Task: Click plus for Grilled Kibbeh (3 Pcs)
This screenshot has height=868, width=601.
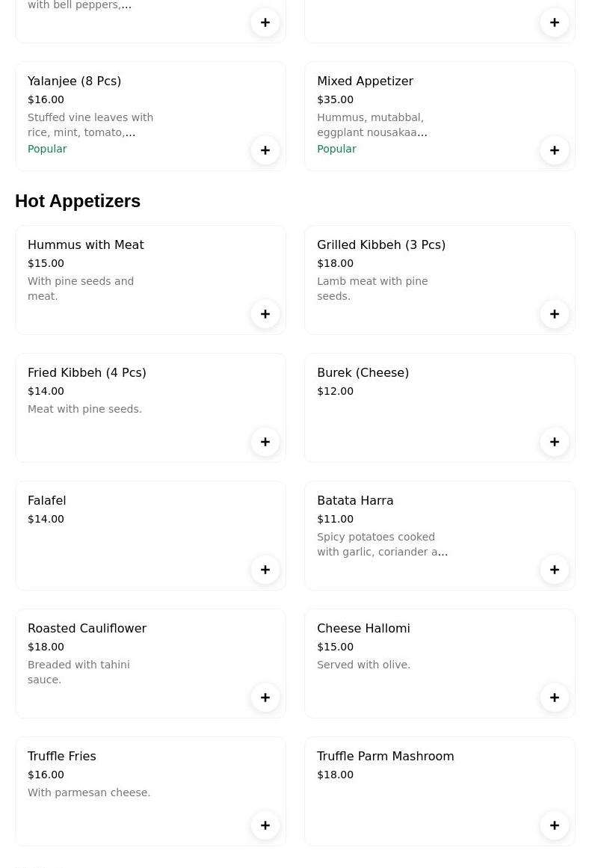Action: tap(555, 314)
